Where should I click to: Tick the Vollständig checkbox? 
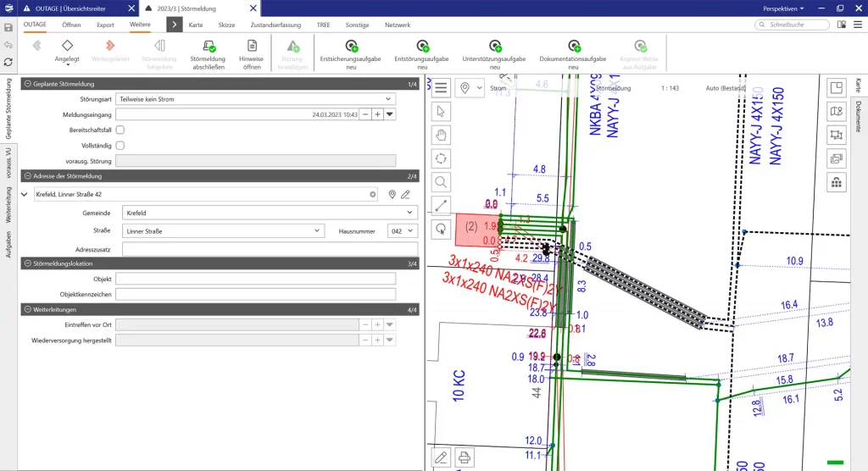pos(120,146)
